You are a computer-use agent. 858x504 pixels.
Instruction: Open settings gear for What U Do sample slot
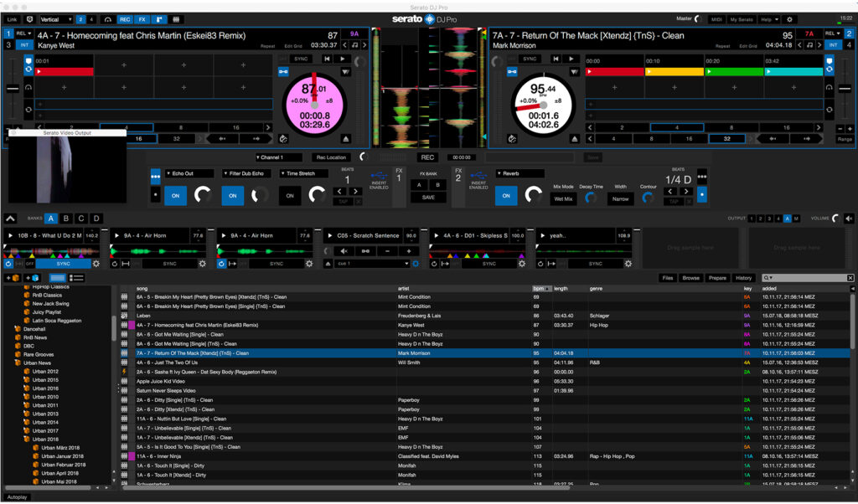pos(96,264)
